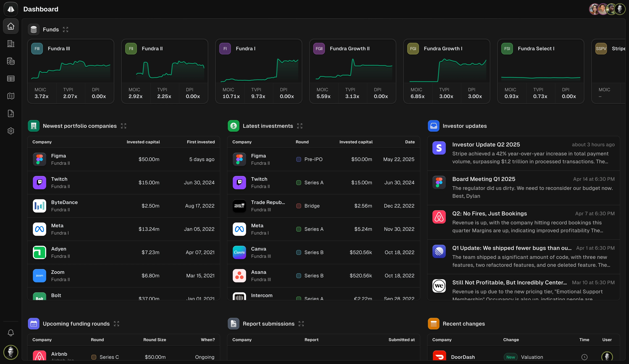Open the table view icon in sidebar
Screen dimensions: 629x364
coord(10,79)
